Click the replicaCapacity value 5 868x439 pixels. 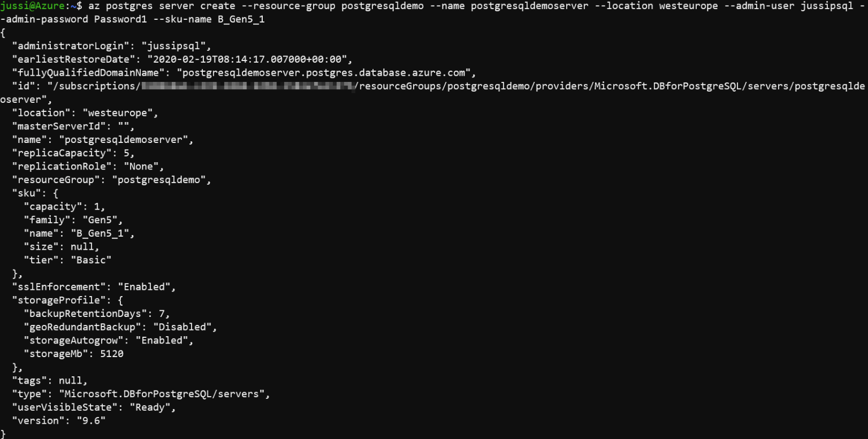[x=126, y=154]
